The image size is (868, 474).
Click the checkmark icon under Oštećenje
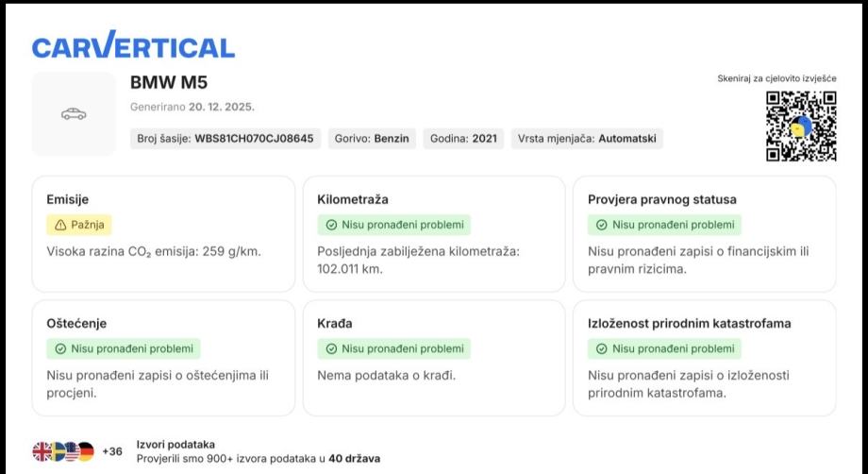tap(60, 348)
